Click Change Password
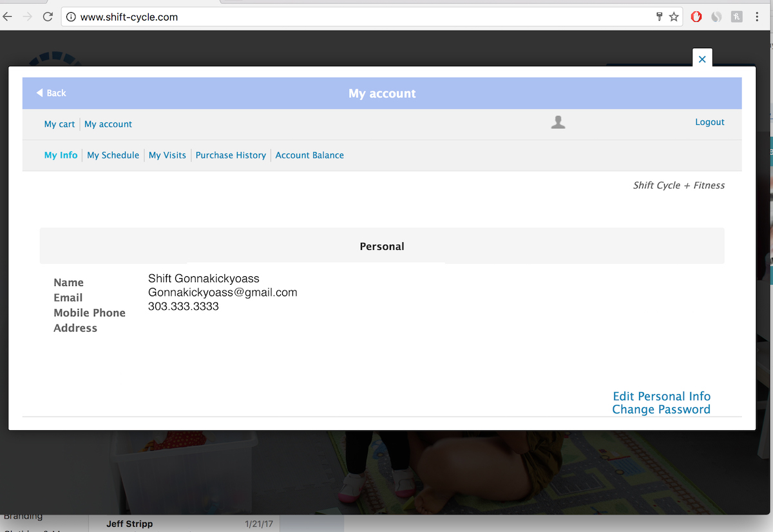Screen dimensions: 773x532 [x=662, y=410]
